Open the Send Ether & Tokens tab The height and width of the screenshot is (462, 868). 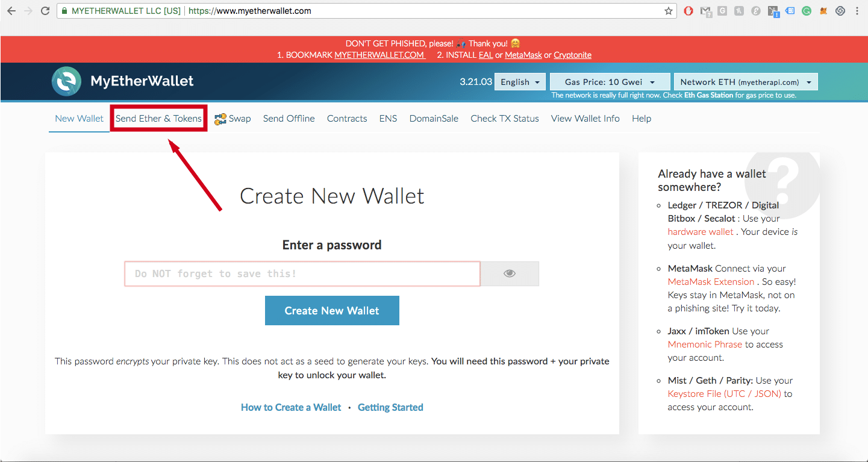[158, 119]
